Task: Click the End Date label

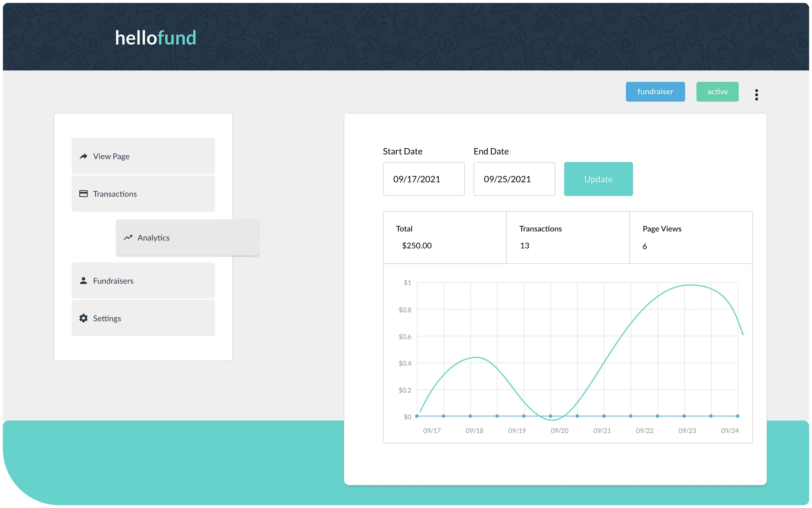Action: click(x=491, y=151)
